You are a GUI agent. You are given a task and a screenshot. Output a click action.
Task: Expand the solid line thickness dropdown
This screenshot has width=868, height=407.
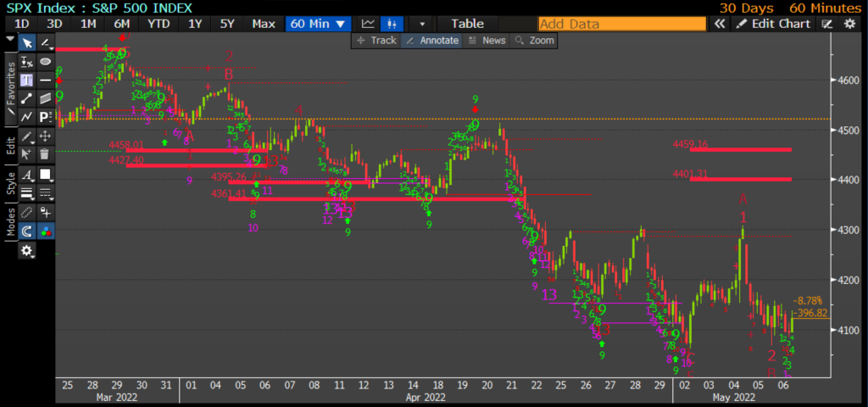26,193
